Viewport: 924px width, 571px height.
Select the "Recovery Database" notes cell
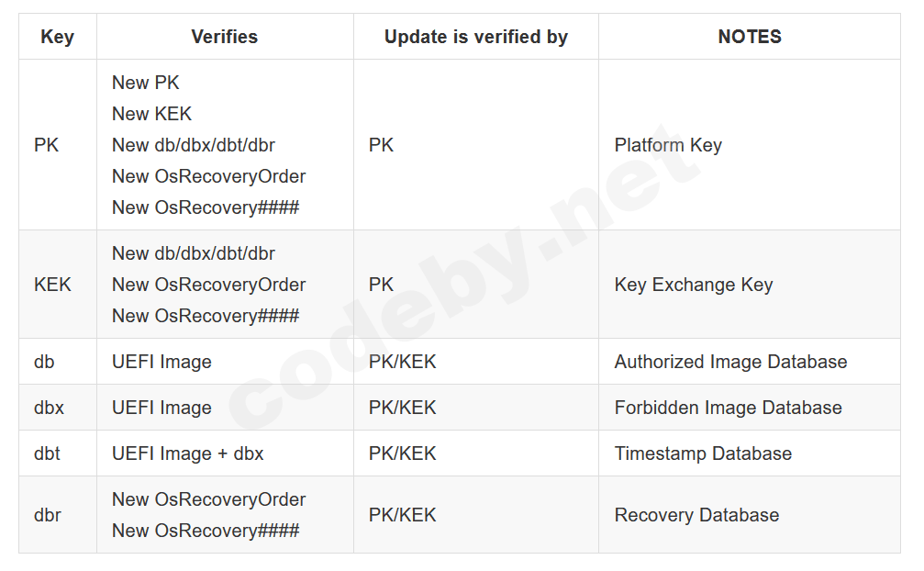[696, 515]
